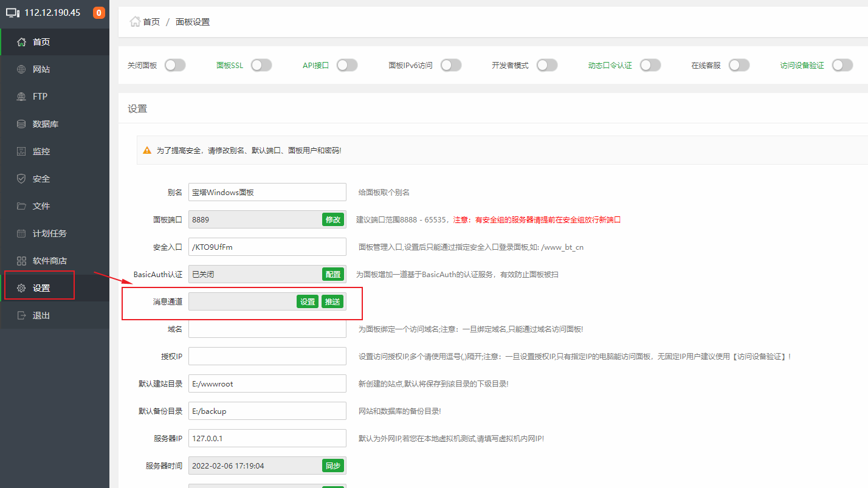Screen dimensions: 868x488
Task: Click the 给面板取个别名 hint text
Action: pos(384,192)
